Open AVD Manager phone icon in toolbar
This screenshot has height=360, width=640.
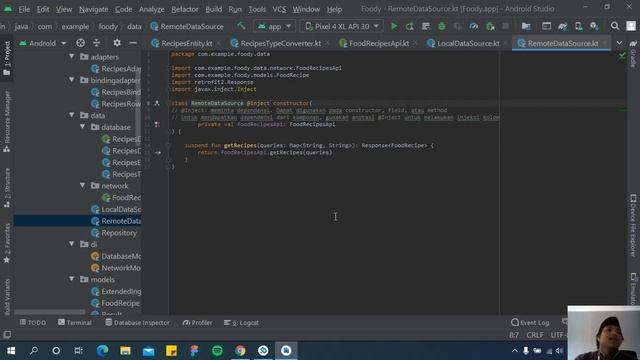point(578,26)
